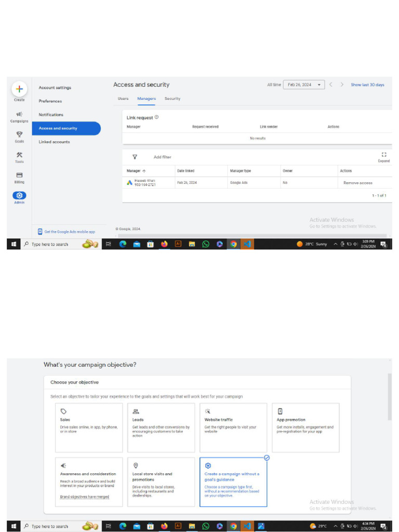Screen dimensions: 399x532
Task: Click the people icon on the Leads card
Action: [x=136, y=411]
